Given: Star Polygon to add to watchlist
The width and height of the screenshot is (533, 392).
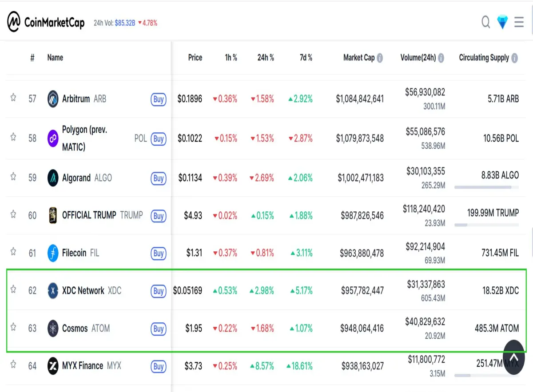Looking at the screenshot, I should [13, 137].
